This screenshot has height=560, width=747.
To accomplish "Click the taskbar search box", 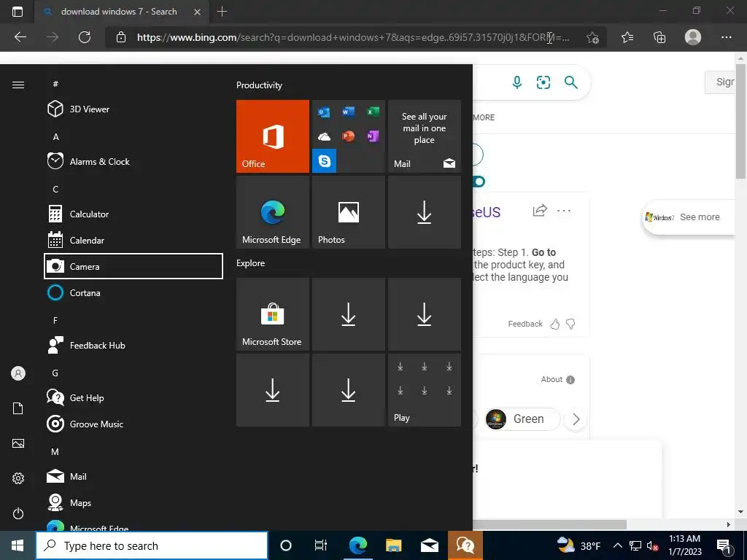I will (152, 545).
